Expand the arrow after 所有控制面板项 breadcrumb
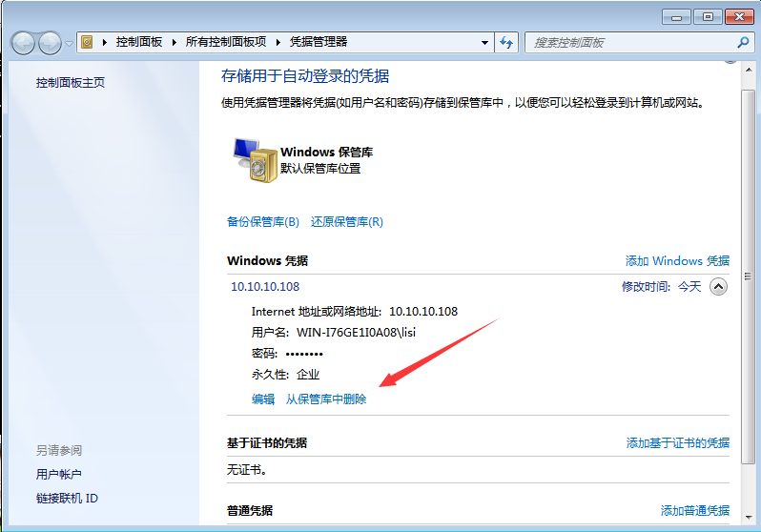 279,42
